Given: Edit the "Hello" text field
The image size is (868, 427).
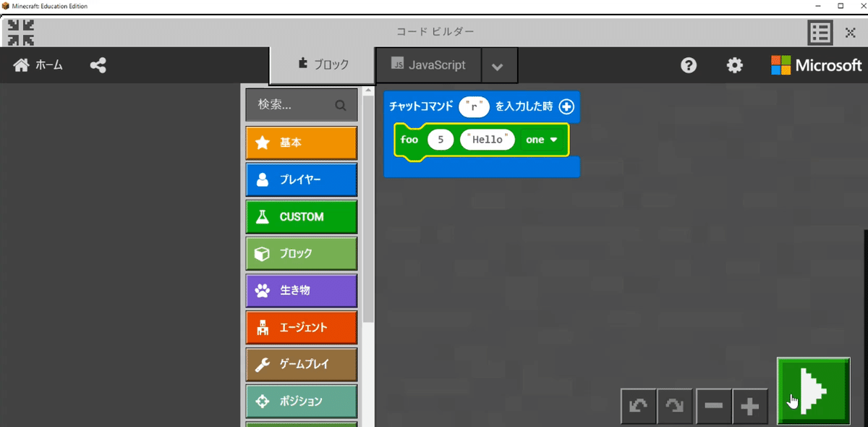Looking at the screenshot, I should point(488,140).
